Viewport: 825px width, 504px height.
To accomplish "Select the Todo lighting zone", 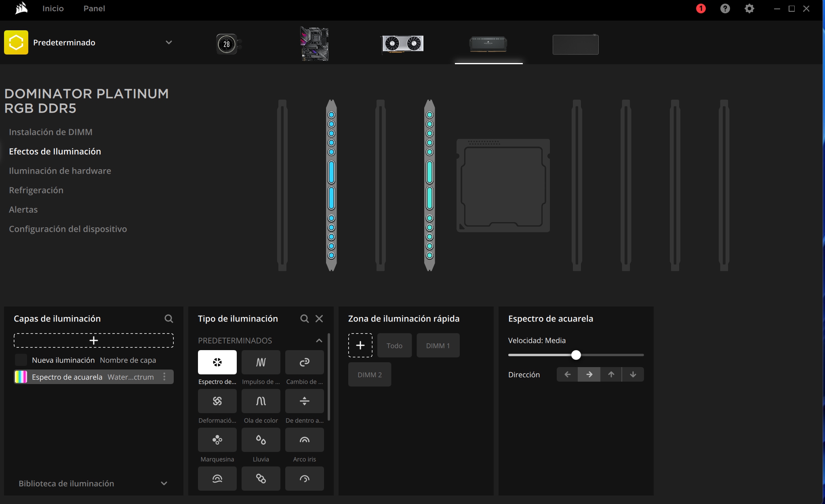I will [x=394, y=345].
